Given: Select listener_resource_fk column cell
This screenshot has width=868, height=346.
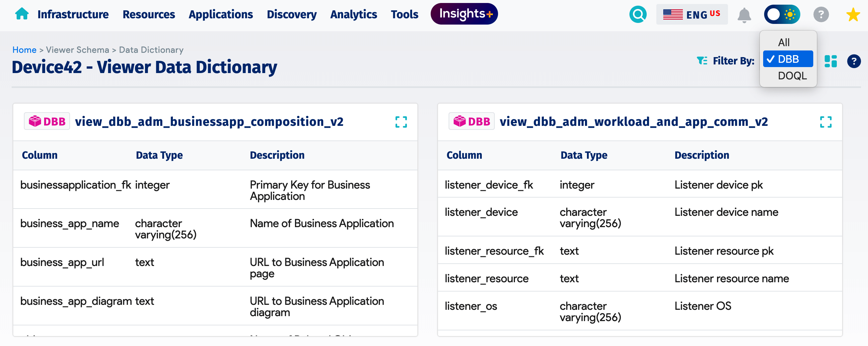Looking at the screenshot, I should click(494, 251).
